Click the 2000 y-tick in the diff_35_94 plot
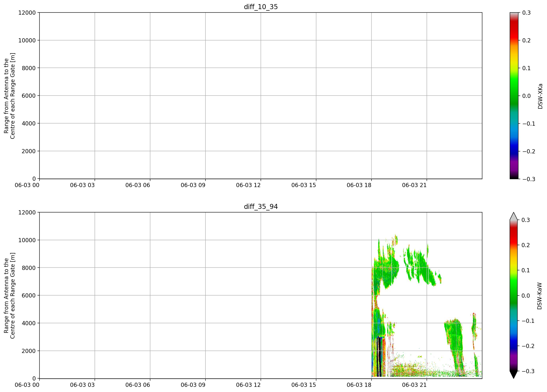547x392 pixels. coord(29,351)
